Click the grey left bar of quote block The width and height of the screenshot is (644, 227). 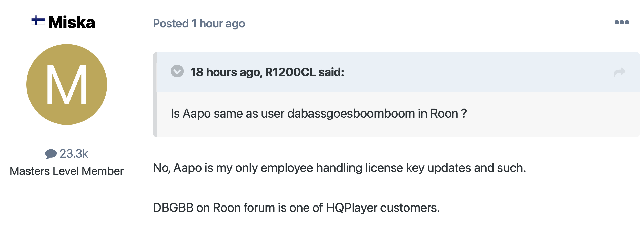[x=155, y=95]
